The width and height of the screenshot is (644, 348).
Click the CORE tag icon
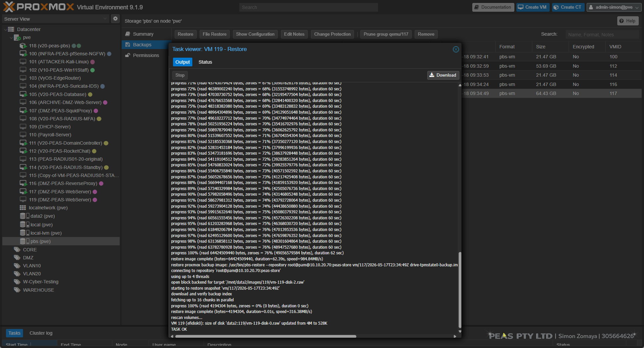[17, 250]
